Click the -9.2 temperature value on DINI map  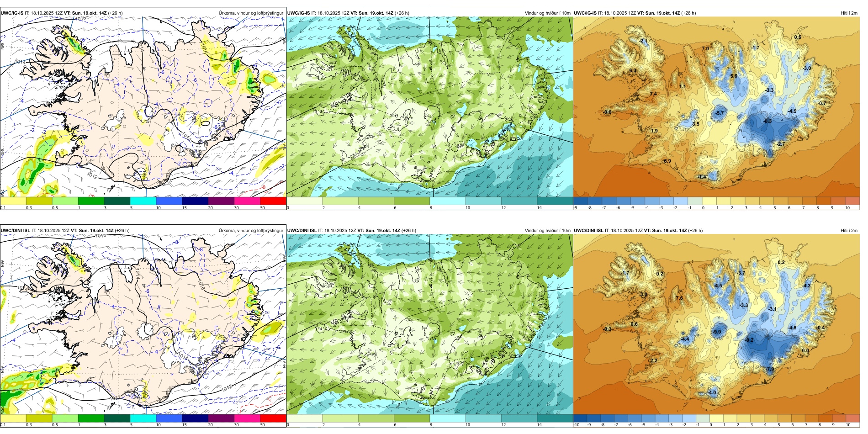pyautogui.click(x=749, y=340)
